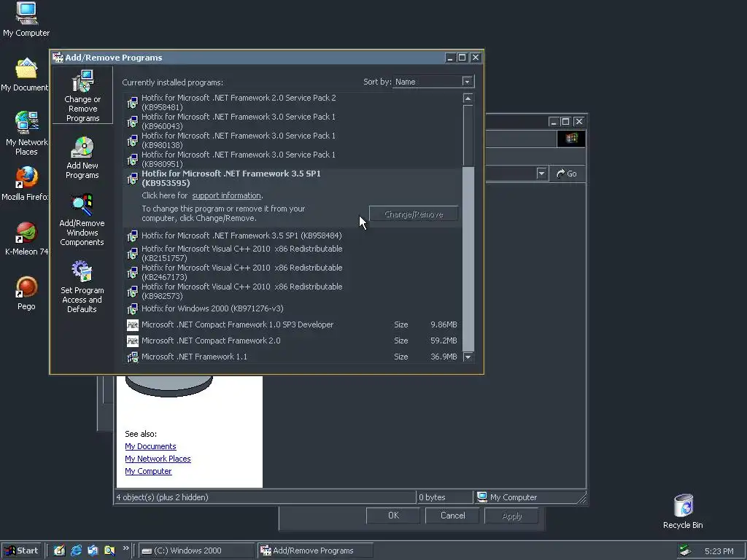Open My Network Places desktop icon

tap(26, 133)
